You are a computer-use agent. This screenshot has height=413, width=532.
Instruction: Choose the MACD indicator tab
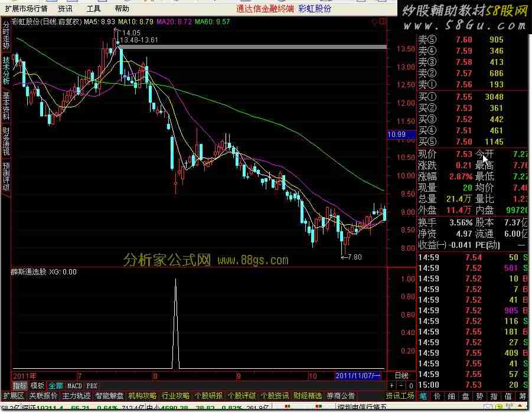(74, 386)
